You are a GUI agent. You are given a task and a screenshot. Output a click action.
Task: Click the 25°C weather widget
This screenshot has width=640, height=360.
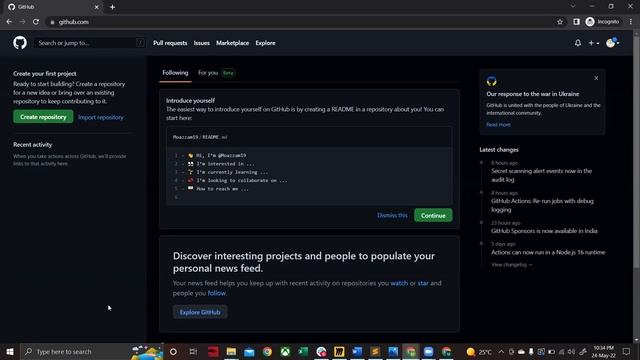pyautogui.click(x=479, y=351)
